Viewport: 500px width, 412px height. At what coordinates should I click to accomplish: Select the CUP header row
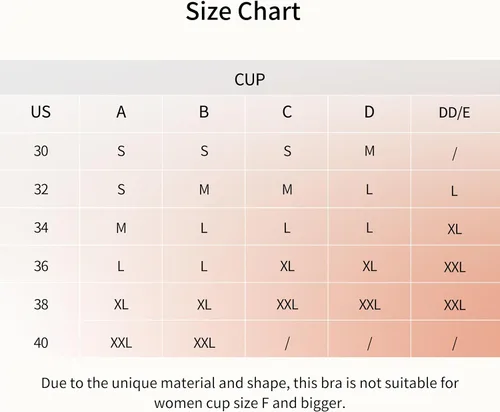250,78
